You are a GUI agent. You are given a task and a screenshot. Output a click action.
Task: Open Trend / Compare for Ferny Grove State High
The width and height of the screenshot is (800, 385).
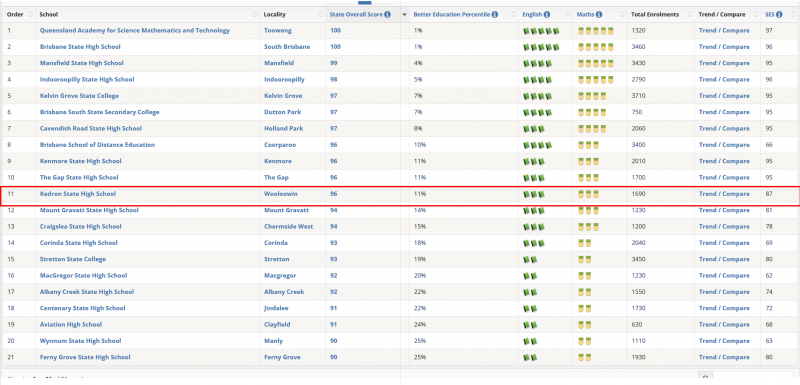coord(724,357)
